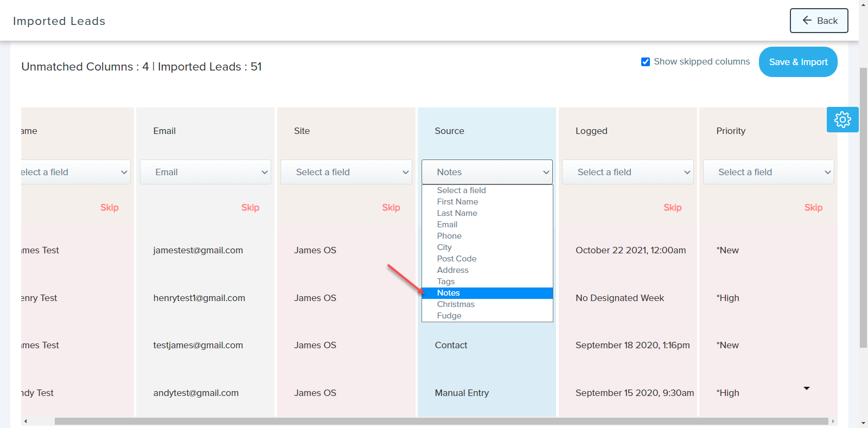868x428 pixels.
Task: Click the horizontal scrollbar right arrow
Action: pyautogui.click(x=833, y=421)
